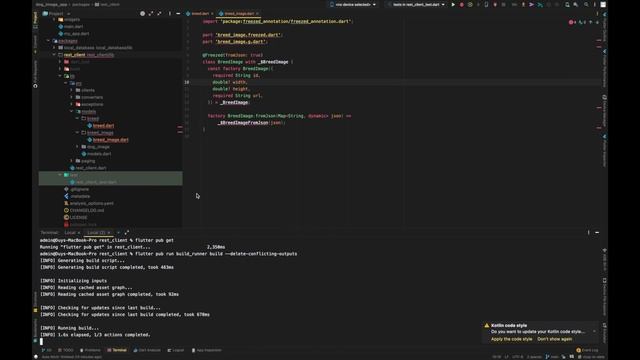This screenshot has height=360, width=640.
Task: Collapse the rest_client package folder
Action: [54, 55]
